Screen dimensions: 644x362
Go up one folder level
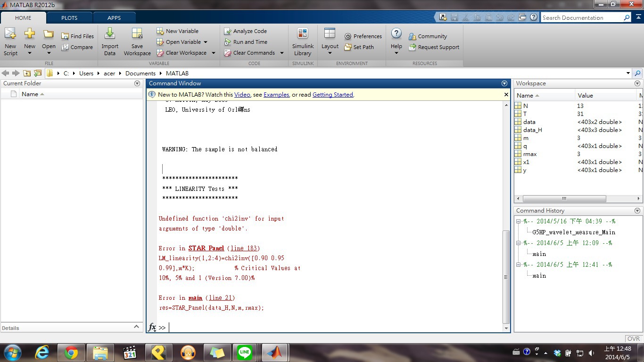(27, 73)
